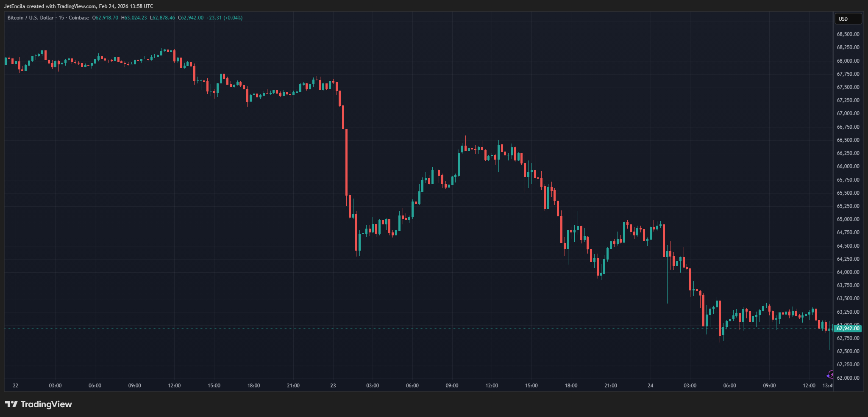Click the 68,500.00 price scale label

848,34
